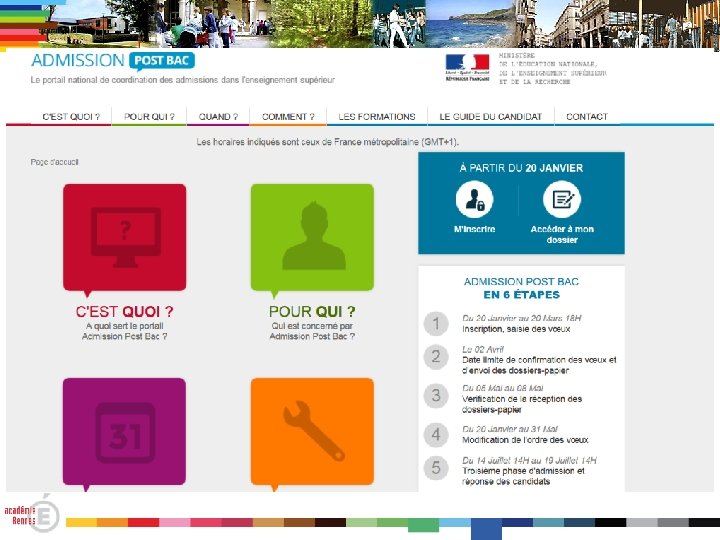Click 'Le 02 Avril' date text

point(483,349)
